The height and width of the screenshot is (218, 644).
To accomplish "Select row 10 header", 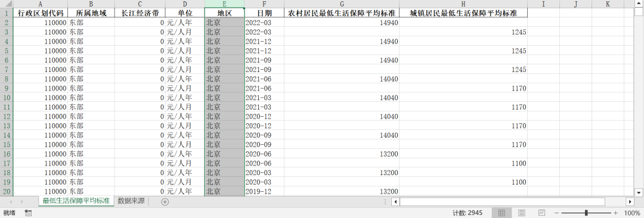I will pos(7,97).
